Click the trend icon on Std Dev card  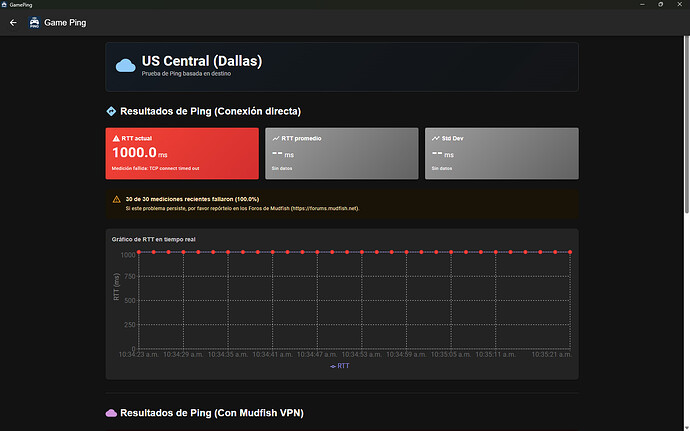[x=436, y=138]
